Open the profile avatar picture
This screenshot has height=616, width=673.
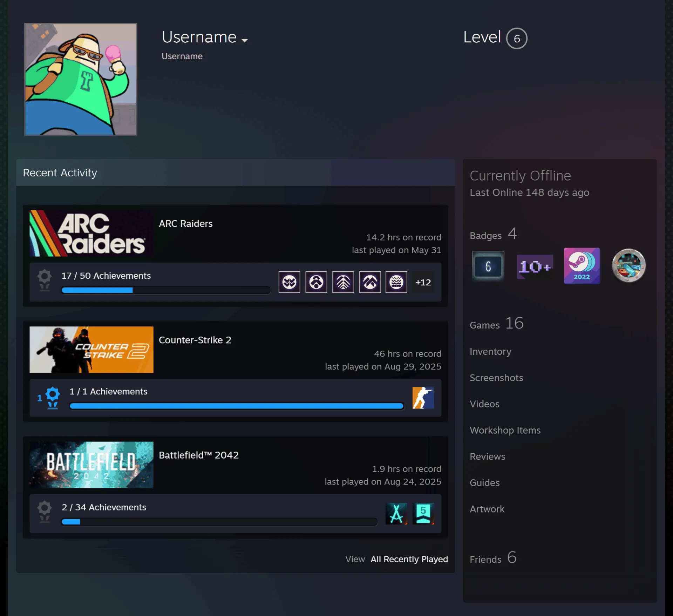pos(81,79)
